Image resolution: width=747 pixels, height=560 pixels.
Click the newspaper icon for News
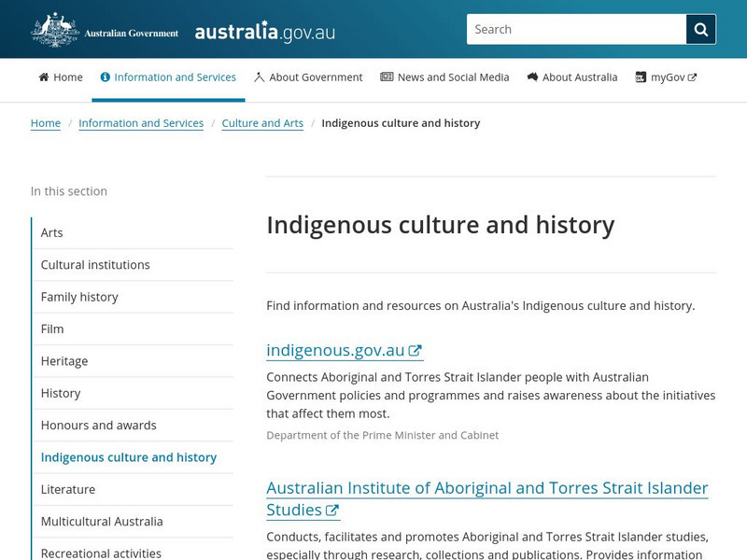click(x=387, y=77)
